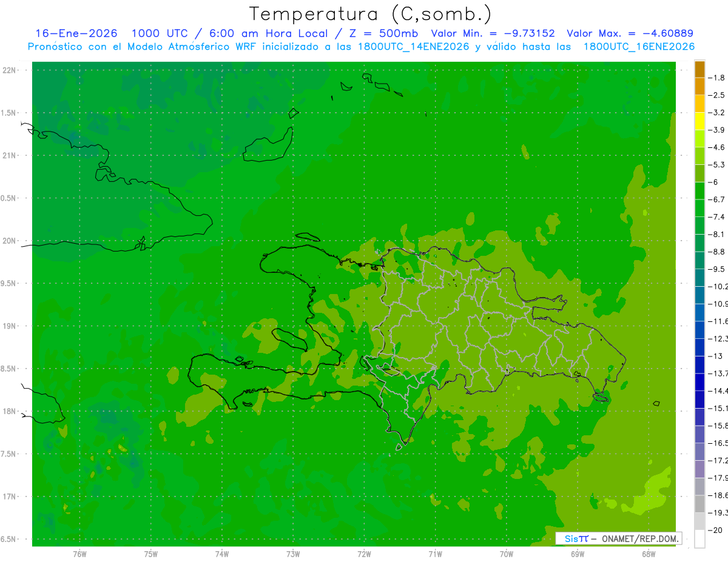This screenshot has width=728, height=562.
Task: Click the 'Valor Max. = -4.60889' value
Action: click(630, 33)
